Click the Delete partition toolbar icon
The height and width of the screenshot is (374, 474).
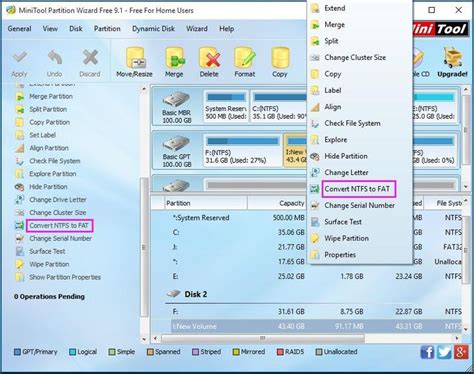click(x=209, y=58)
